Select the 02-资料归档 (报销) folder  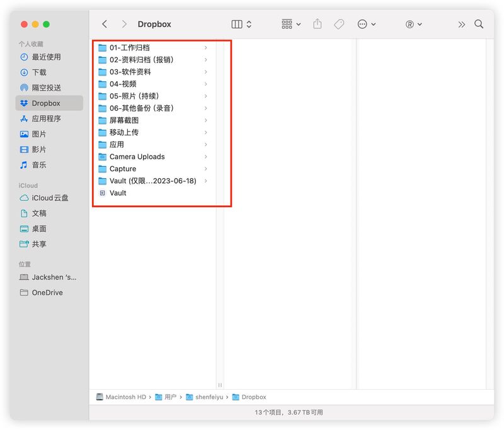click(x=153, y=60)
